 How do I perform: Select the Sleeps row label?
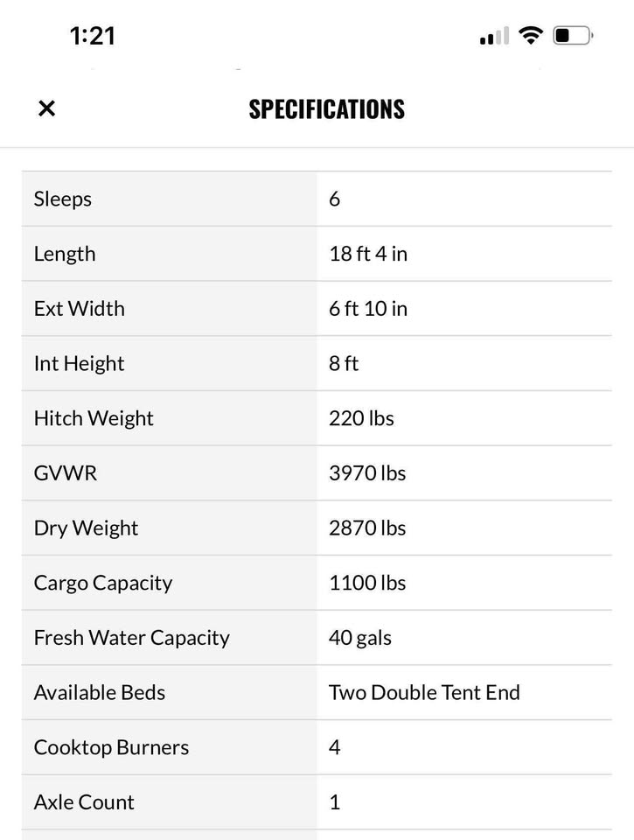click(63, 199)
